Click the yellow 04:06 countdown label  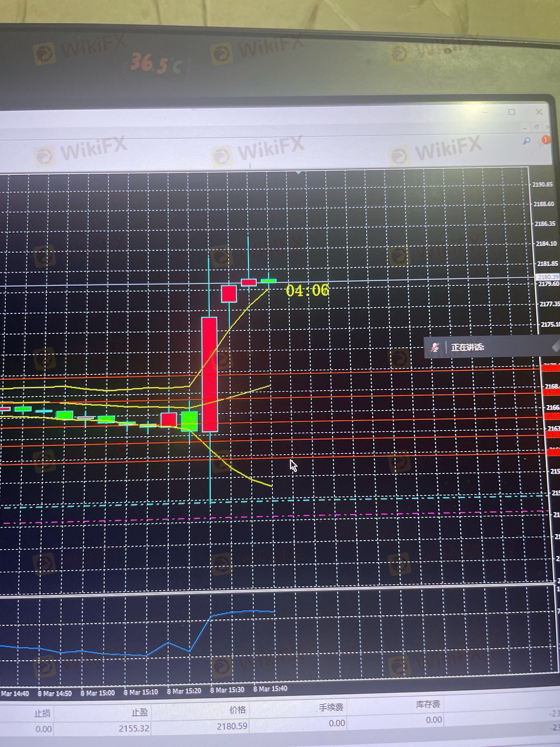307,290
